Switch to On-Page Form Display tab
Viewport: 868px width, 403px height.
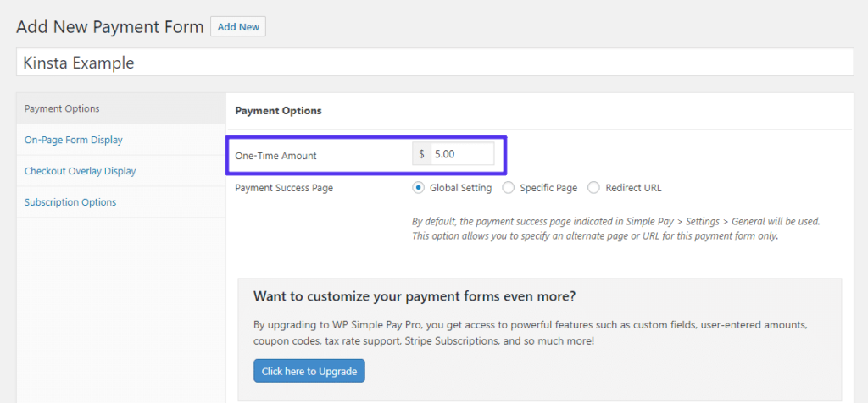click(74, 140)
